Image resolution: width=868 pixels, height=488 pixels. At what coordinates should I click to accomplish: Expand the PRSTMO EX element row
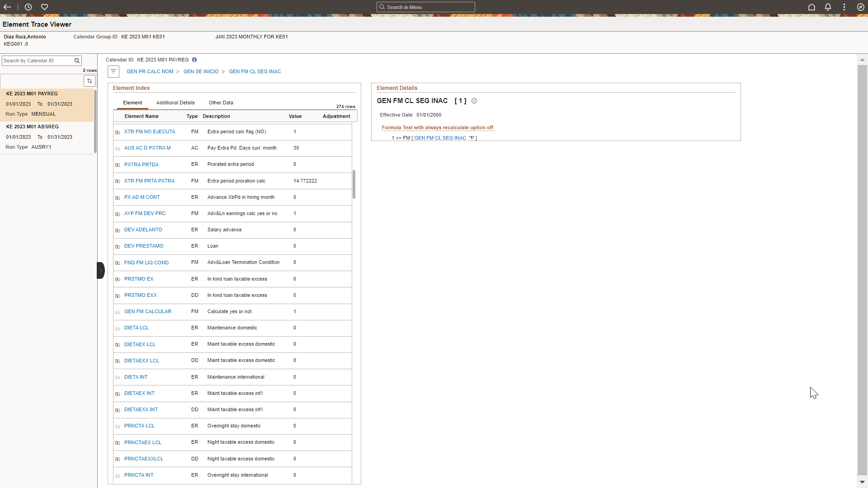118,279
